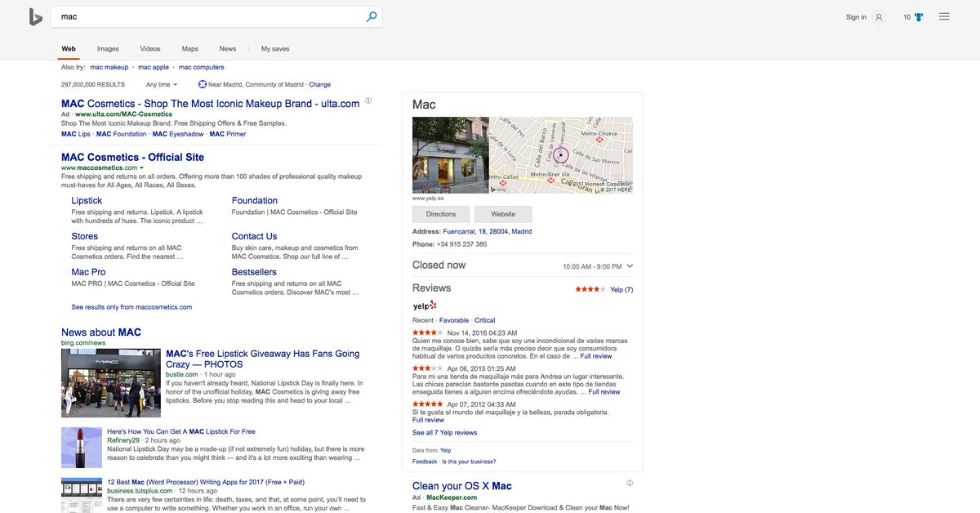The image size is (980, 513).
Task: Expand the maccosmetics.com URL dropdown arrow
Action: coord(142,168)
